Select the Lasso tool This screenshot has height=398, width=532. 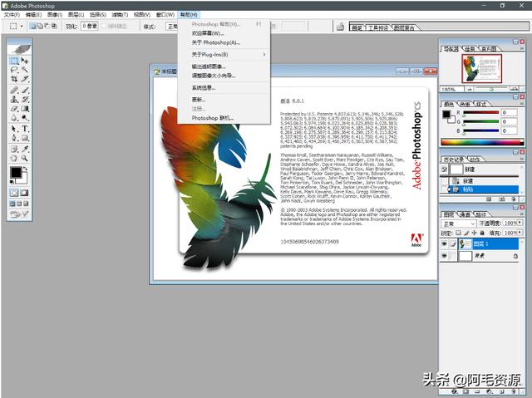pos(14,71)
